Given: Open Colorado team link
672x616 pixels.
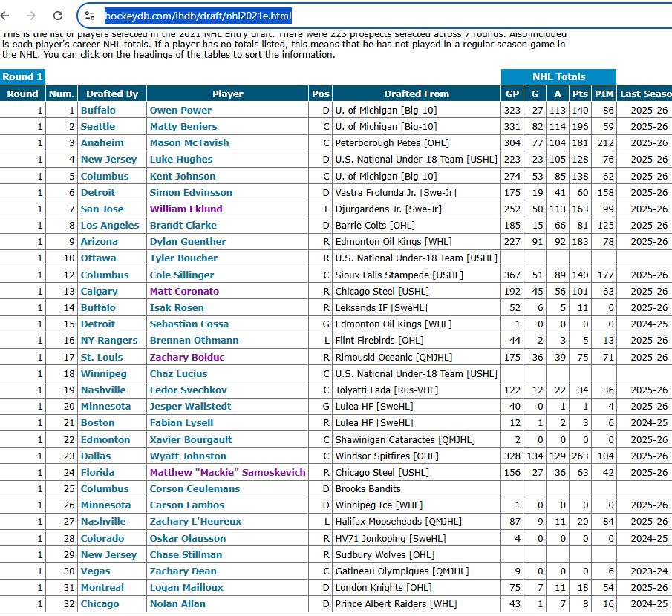Looking at the screenshot, I should point(102,539).
